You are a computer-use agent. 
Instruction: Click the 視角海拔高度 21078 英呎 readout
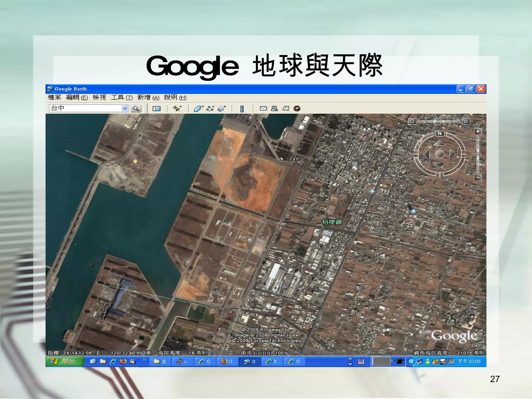click(x=449, y=353)
